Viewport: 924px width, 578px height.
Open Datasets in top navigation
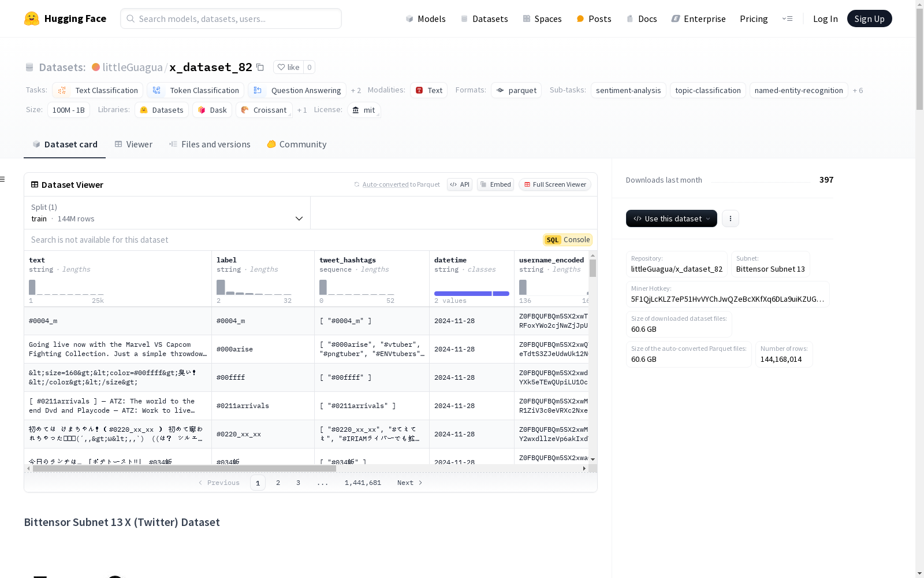pos(484,19)
